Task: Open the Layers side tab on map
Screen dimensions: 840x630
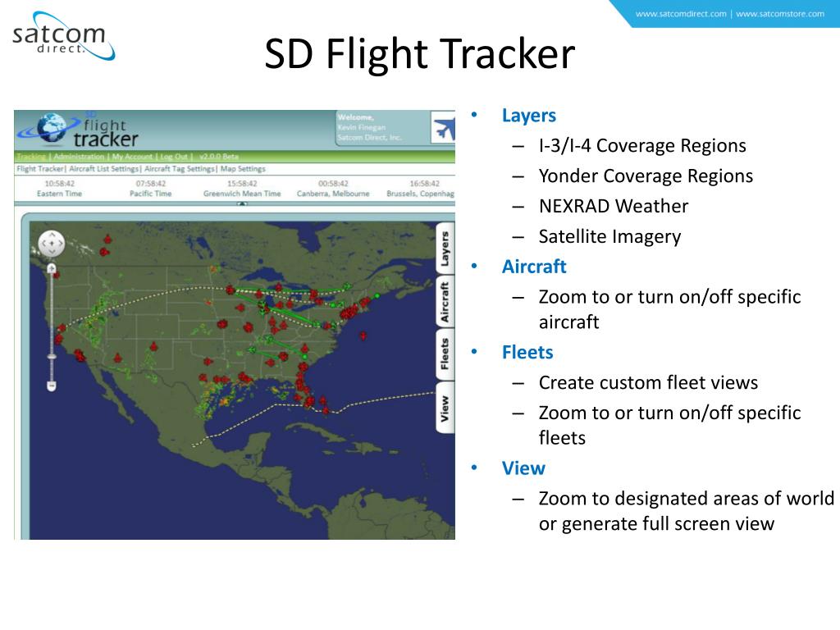Action: click(x=445, y=249)
